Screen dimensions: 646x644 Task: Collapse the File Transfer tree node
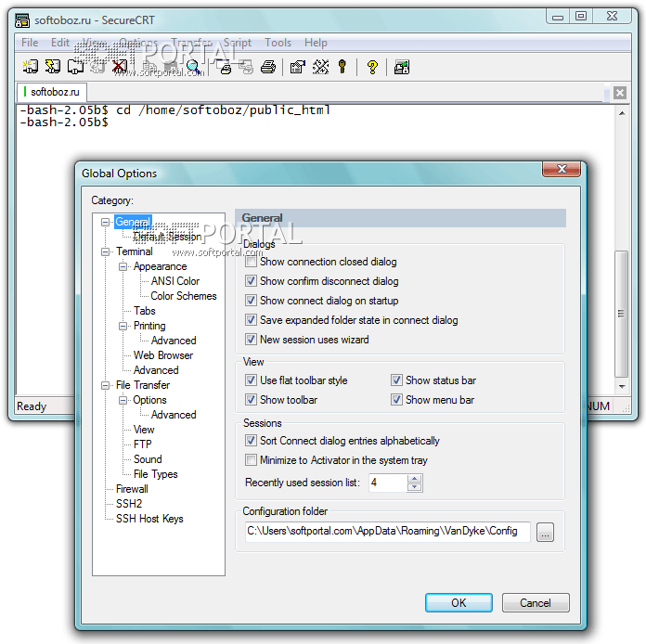(x=106, y=385)
